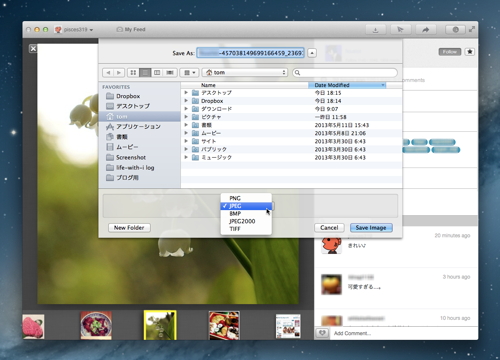Open the highlighted lily thumbnail
Viewport: 500px width, 360px height.
coord(160,325)
